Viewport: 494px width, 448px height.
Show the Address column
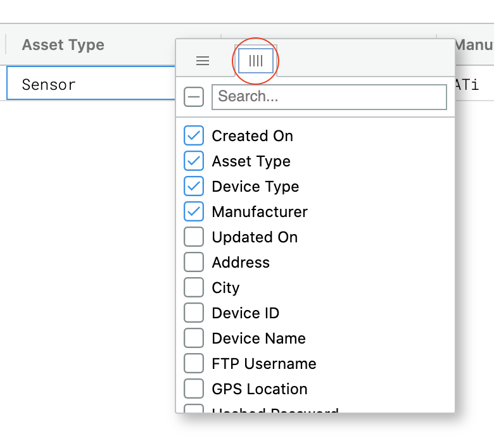pos(194,262)
